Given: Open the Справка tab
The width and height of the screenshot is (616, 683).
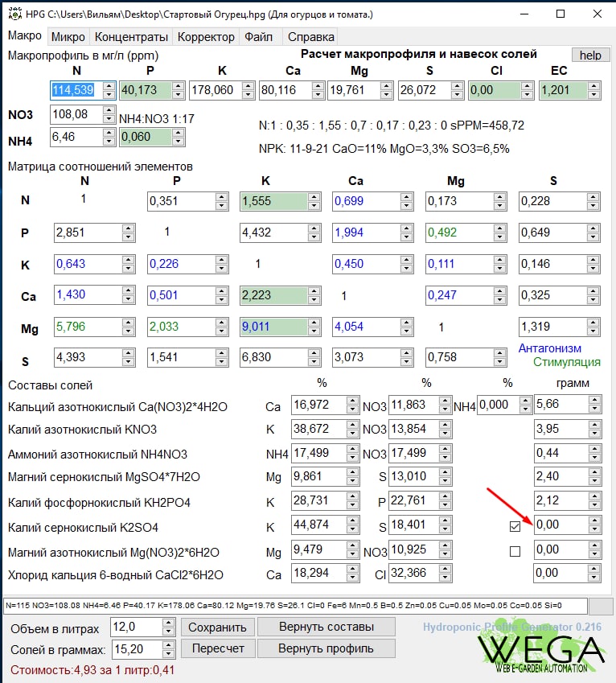Looking at the screenshot, I should [x=311, y=37].
